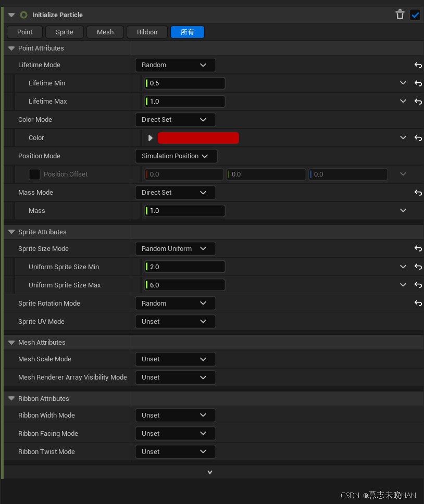Expand the Color property triangle
The width and height of the screenshot is (424, 504).
pos(151,138)
